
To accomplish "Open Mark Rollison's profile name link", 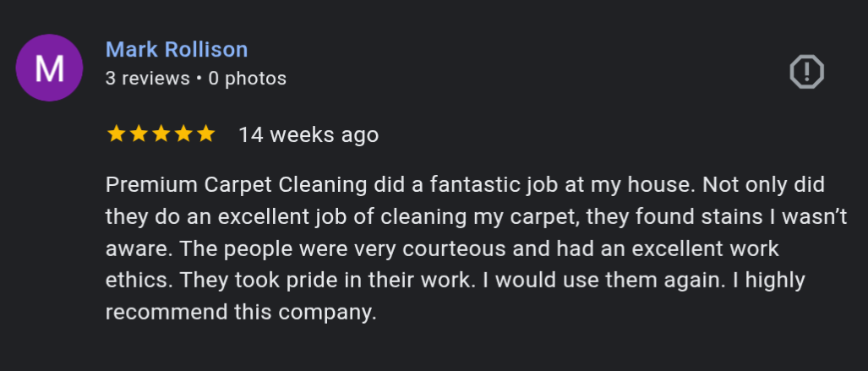I will tap(177, 49).
